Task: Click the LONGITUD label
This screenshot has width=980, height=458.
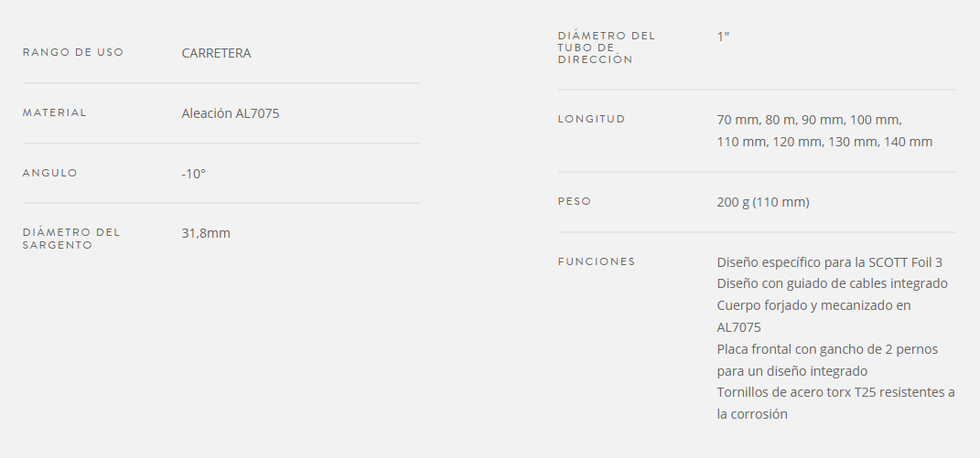Action: (591, 120)
